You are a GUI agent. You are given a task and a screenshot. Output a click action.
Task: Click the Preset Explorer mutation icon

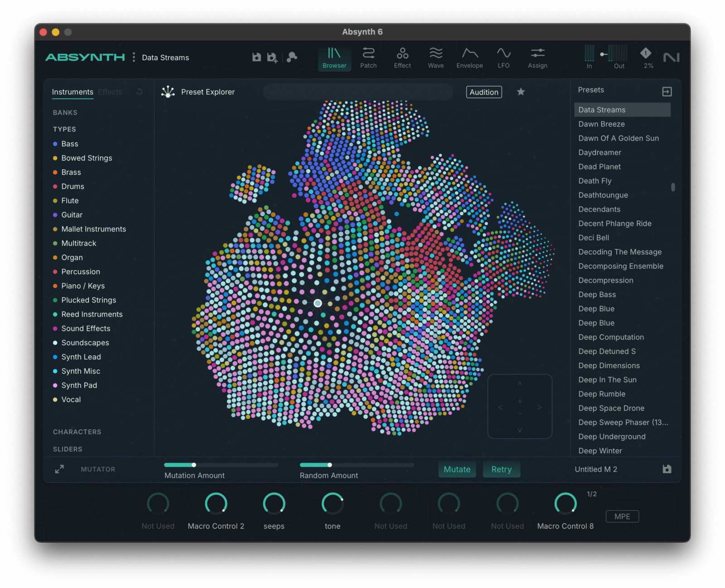pos(168,92)
